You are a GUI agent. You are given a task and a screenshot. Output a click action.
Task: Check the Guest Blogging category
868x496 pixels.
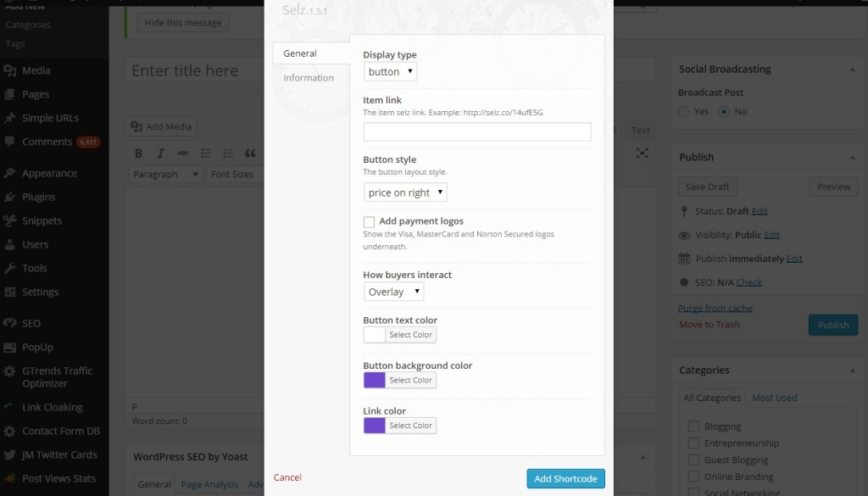[x=693, y=460]
